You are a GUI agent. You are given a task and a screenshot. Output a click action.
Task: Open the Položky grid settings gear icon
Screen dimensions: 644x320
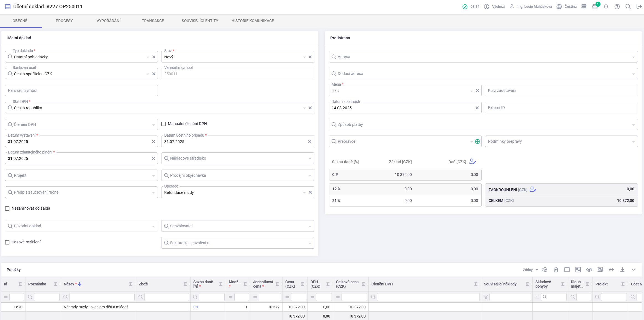(x=545, y=270)
